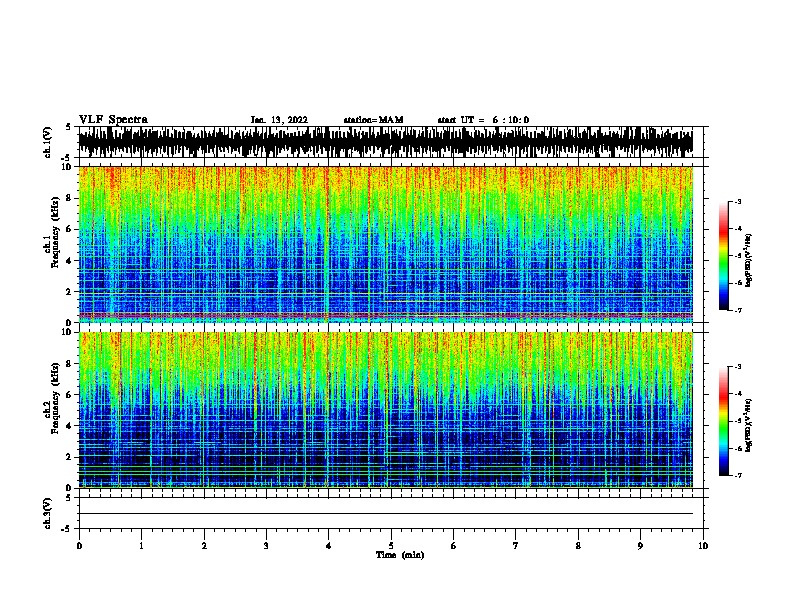Click the ch.1 waveform strip plot
792x612 pixels.
coord(385,142)
